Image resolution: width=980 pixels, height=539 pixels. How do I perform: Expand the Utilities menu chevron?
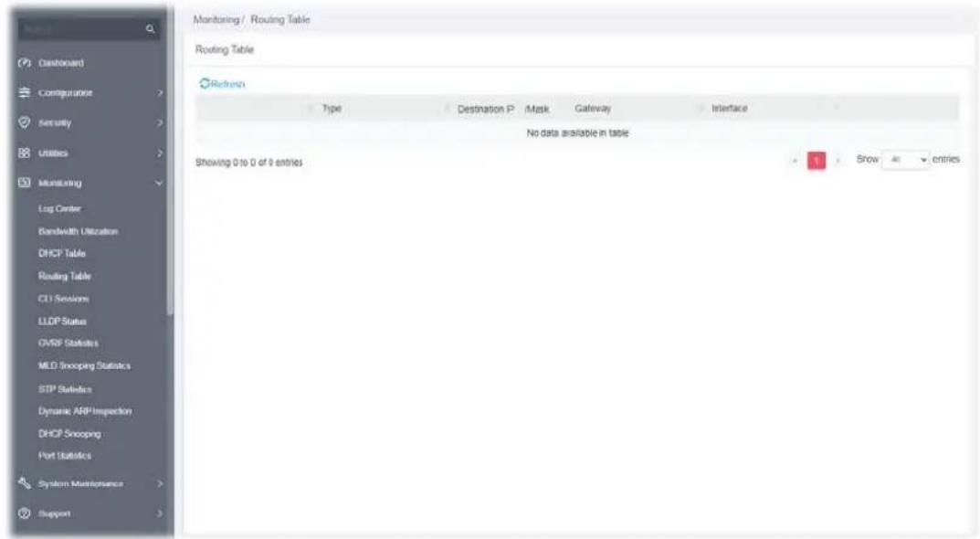click(159, 153)
